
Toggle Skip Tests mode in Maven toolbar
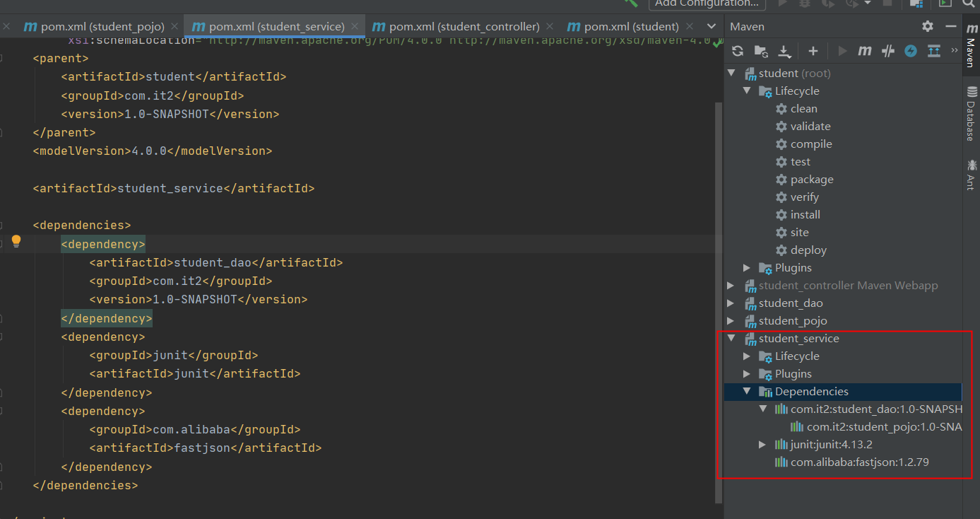click(889, 51)
